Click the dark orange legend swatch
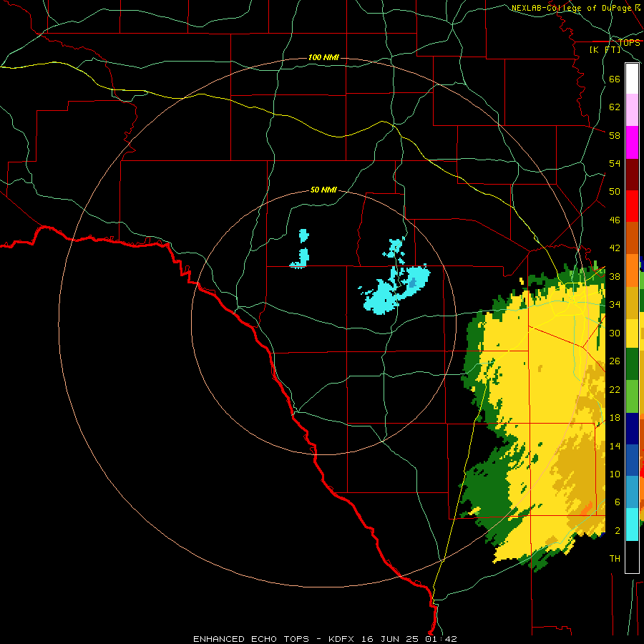Screen dimensions: 644x644 [632, 238]
